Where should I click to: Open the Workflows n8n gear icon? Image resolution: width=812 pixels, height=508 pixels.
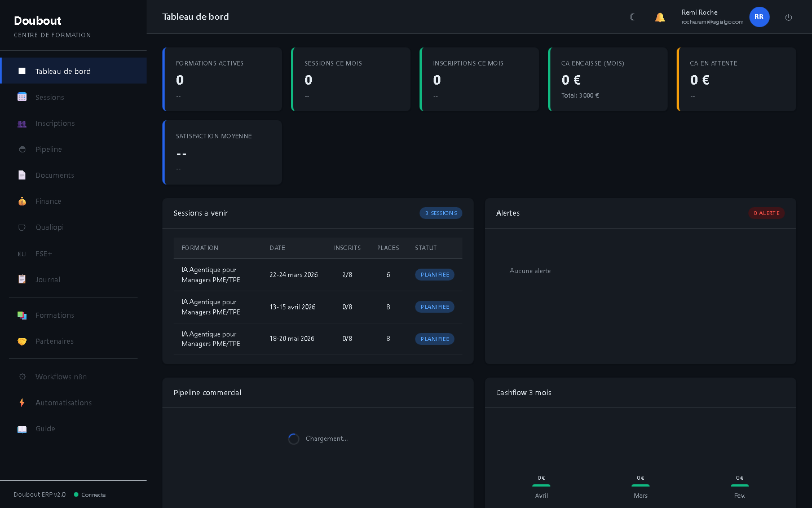coord(22,376)
